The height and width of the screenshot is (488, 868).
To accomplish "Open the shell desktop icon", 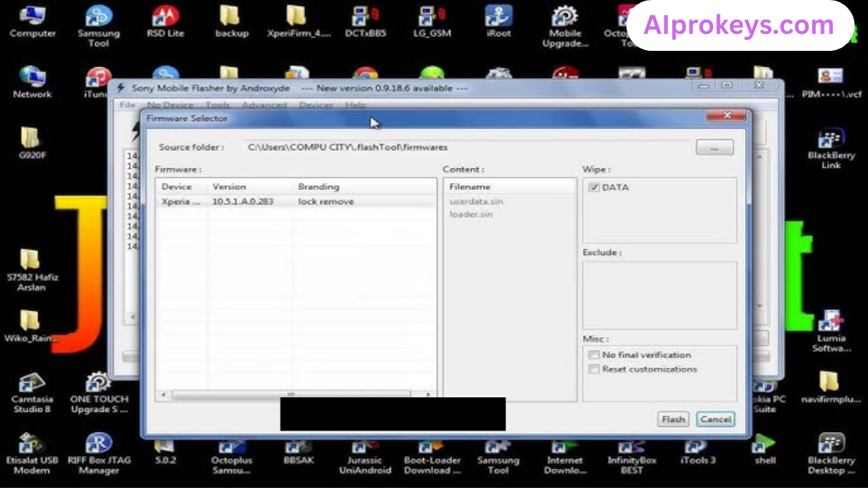I will click(765, 451).
